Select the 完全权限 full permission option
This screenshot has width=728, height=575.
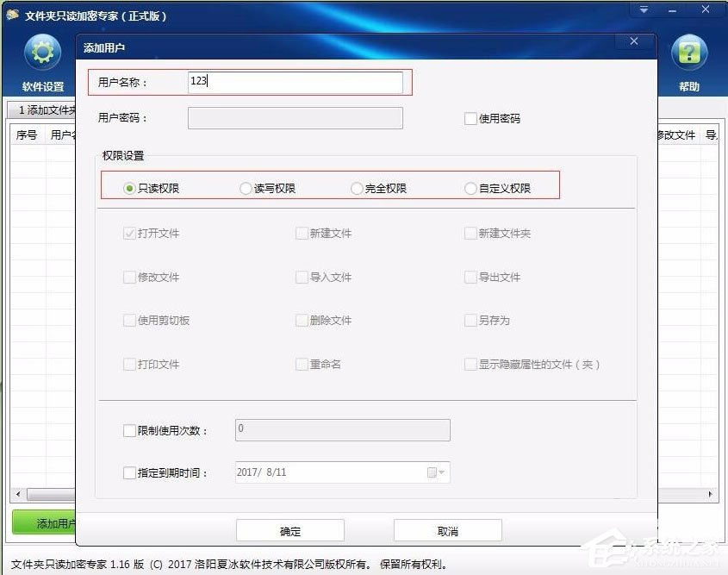(x=356, y=188)
